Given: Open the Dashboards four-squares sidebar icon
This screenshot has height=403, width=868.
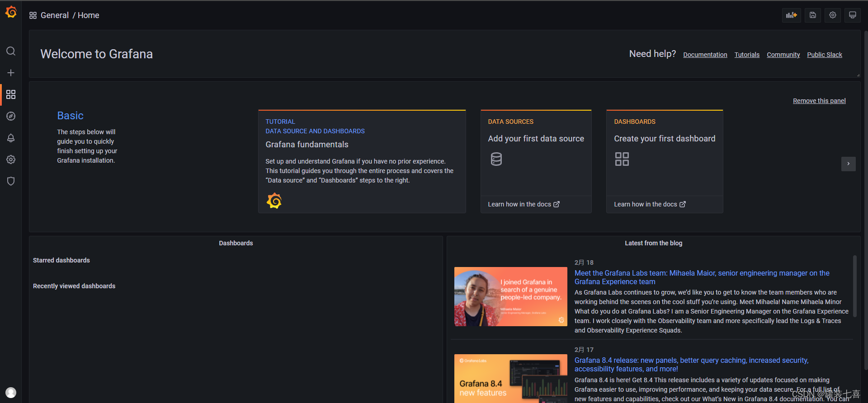Looking at the screenshot, I should click(x=11, y=94).
